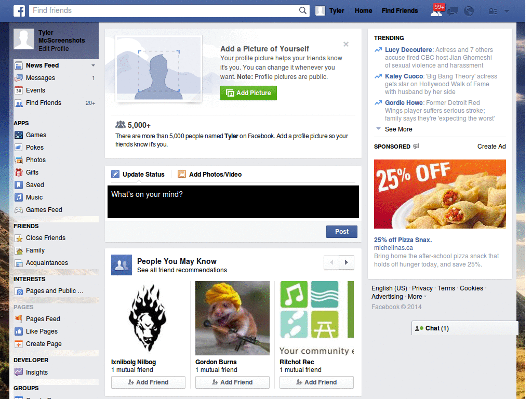532x399 pixels.
Task: Open the account menu dropdown arrow
Action: [507, 11]
